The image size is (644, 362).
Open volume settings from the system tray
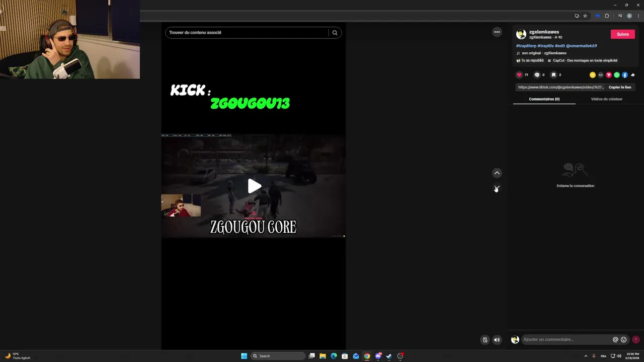click(618, 356)
